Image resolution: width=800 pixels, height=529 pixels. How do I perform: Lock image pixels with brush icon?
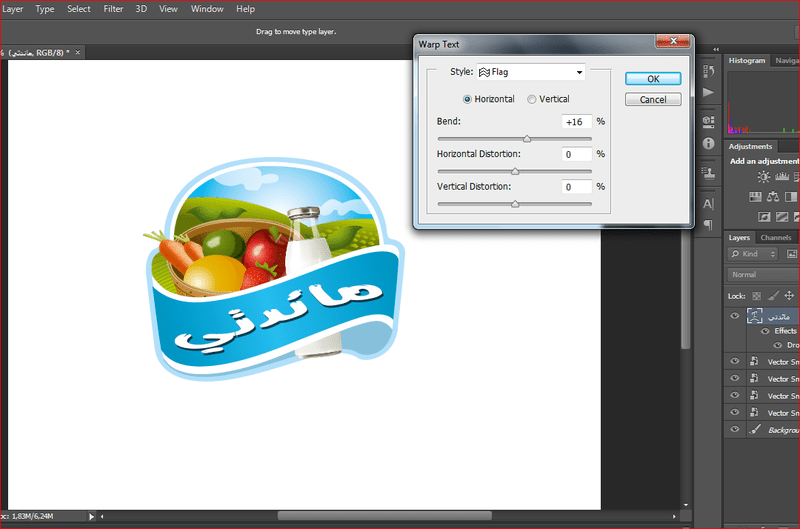773,296
